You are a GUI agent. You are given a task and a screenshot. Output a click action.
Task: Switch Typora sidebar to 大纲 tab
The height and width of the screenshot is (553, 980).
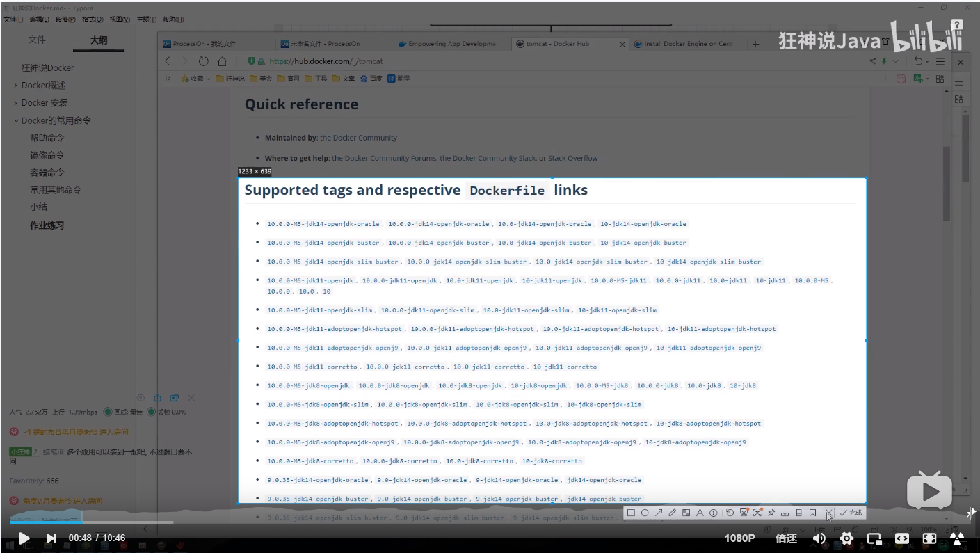[99, 40]
